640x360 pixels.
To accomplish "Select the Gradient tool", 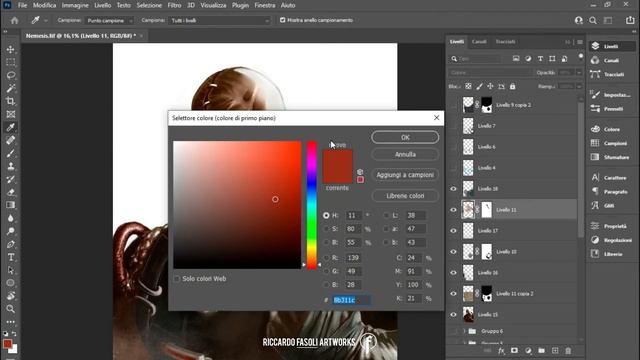I will point(11,205).
